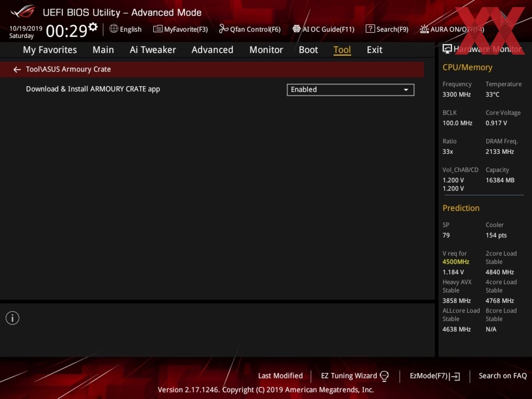Click the ROG logo
The image size is (532, 399).
click(x=22, y=12)
